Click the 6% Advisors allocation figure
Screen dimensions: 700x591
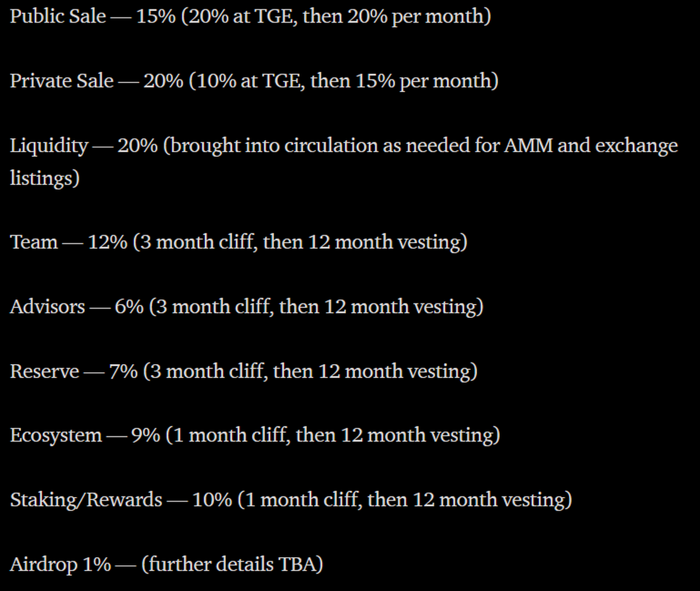click(129, 306)
